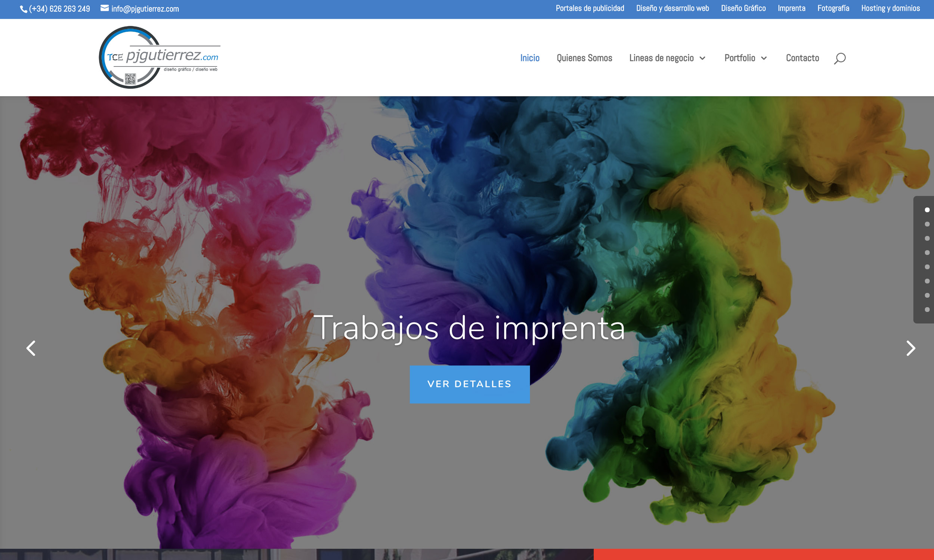Select the sixth side navigation dot
Image resolution: width=934 pixels, height=560 pixels.
point(927,281)
